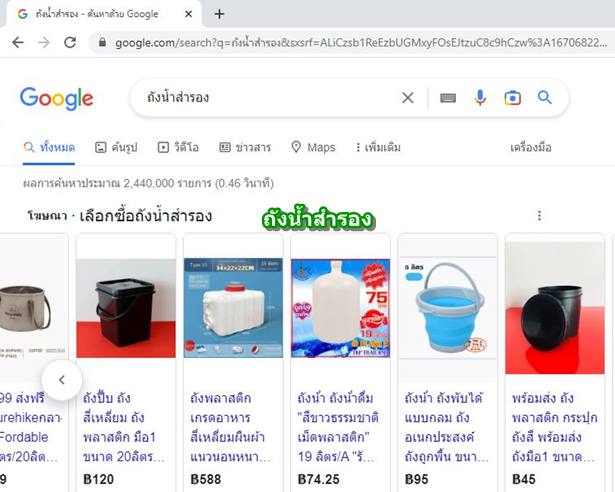Switch to the ค้นรูป images tab
Screen dimensions: 615x492
tap(116, 148)
